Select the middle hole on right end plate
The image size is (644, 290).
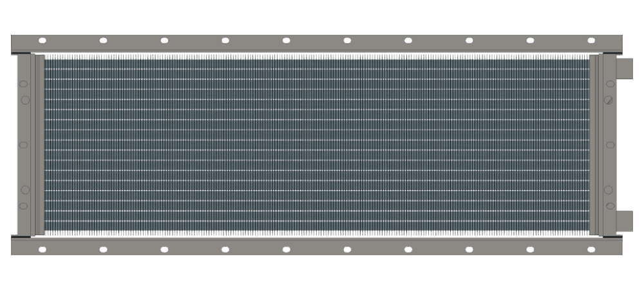click(x=610, y=144)
